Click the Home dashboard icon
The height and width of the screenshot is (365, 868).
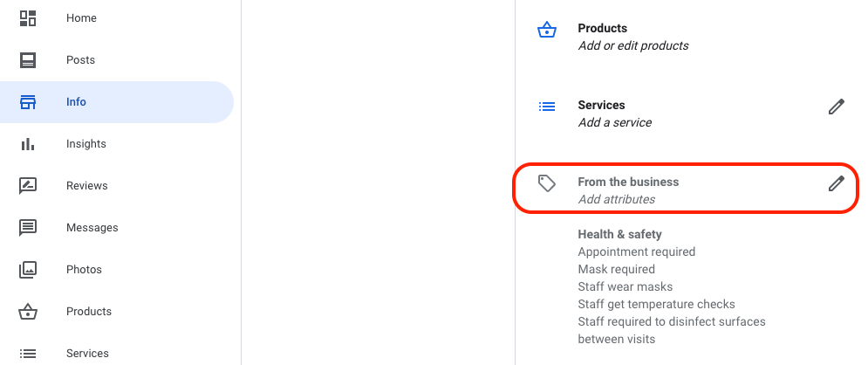click(x=28, y=18)
